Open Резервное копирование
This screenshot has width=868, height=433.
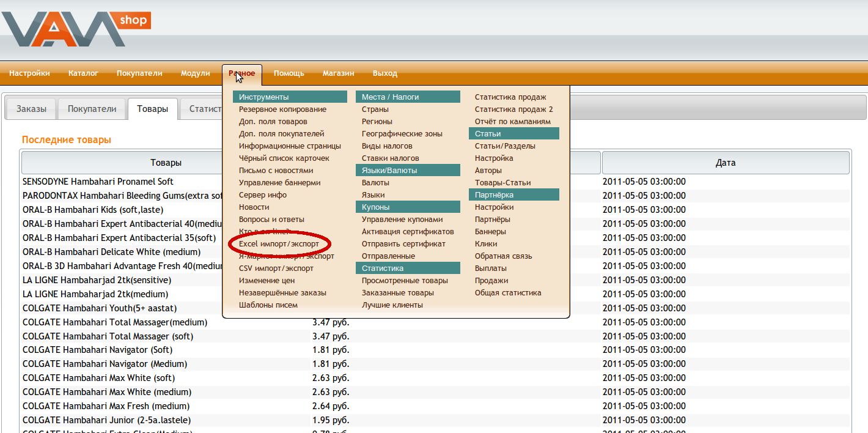coord(282,109)
